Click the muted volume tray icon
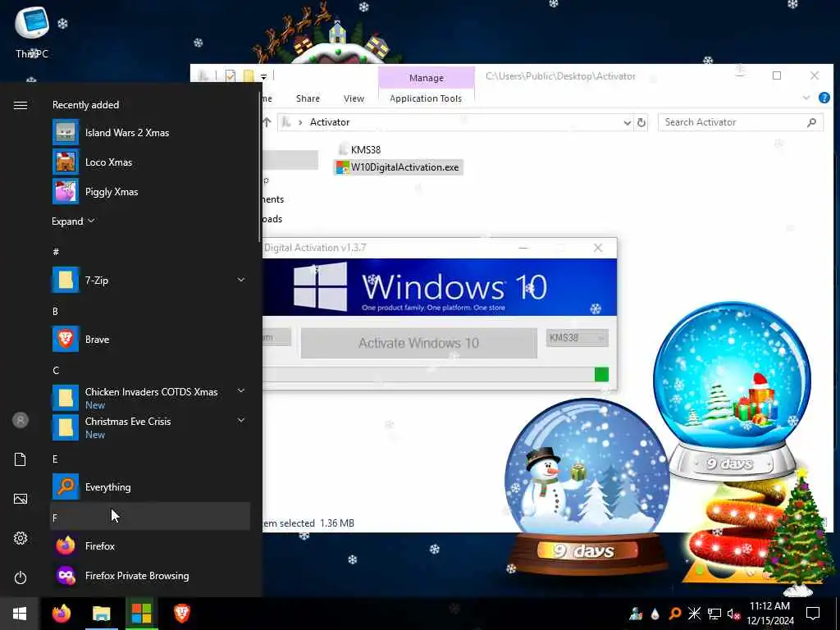Viewport: 840px width, 630px height. [x=733, y=614]
